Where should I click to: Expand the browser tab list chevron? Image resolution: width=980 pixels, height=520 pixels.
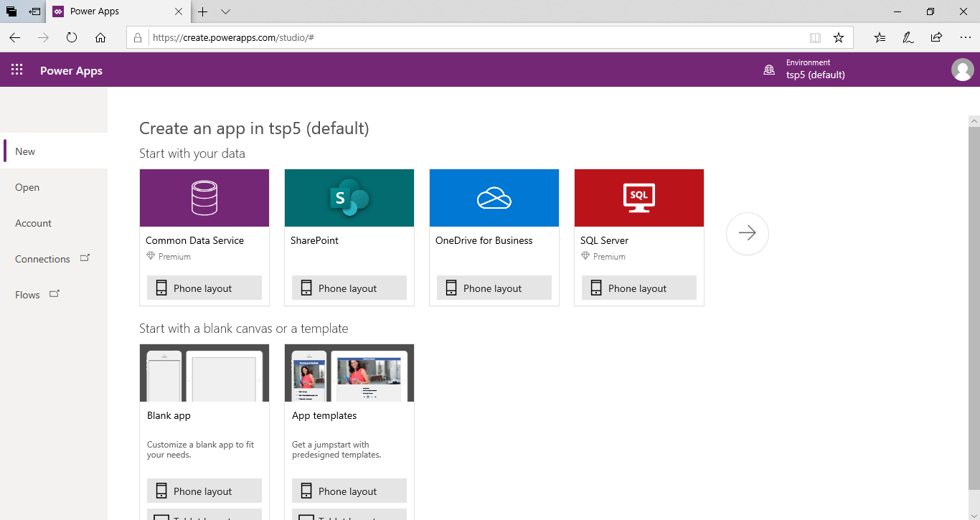click(x=225, y=11)
